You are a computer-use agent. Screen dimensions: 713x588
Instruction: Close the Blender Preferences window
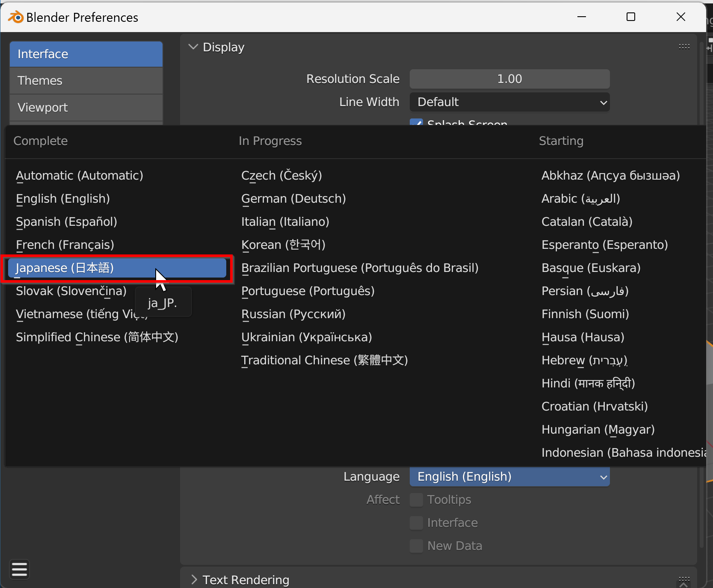[x=681, y=17]
